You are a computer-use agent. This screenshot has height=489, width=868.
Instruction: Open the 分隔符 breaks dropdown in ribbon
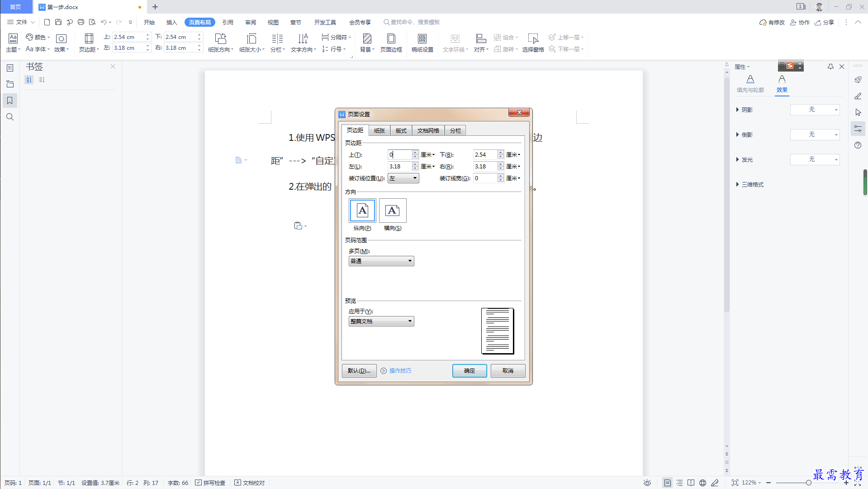336,37
